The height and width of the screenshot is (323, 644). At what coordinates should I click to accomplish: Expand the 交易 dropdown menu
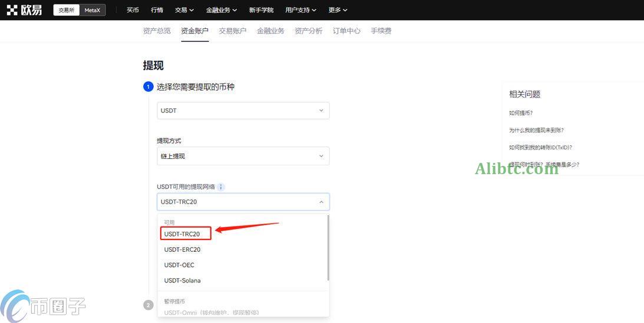point(184,10)
